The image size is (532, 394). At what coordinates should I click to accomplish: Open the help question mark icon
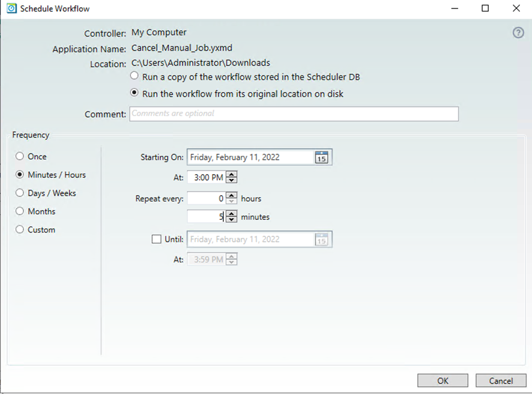[x=518, y=33]
